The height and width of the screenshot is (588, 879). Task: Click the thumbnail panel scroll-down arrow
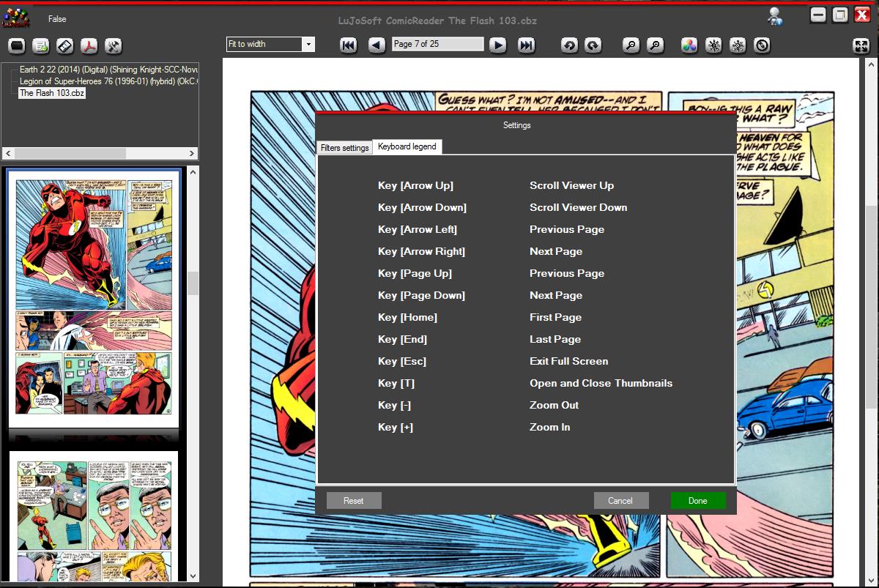coord(193,576)
